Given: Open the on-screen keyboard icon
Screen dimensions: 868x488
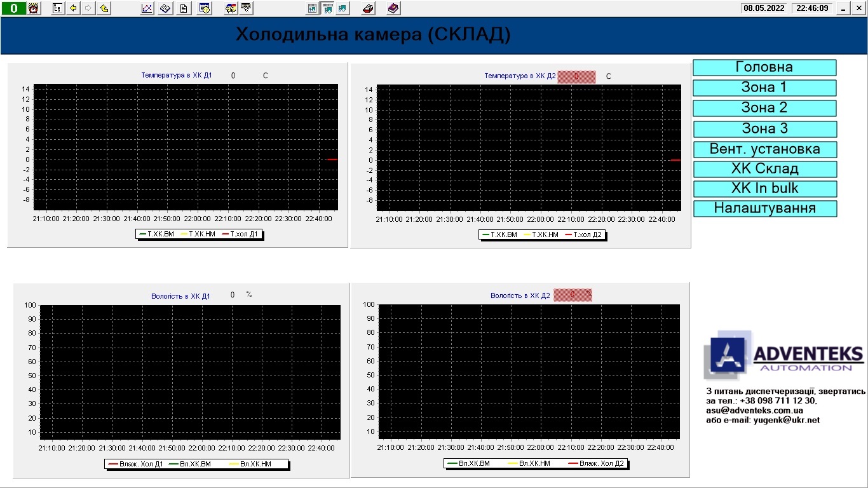Looking at the screenshot, I should click(247, 8).
